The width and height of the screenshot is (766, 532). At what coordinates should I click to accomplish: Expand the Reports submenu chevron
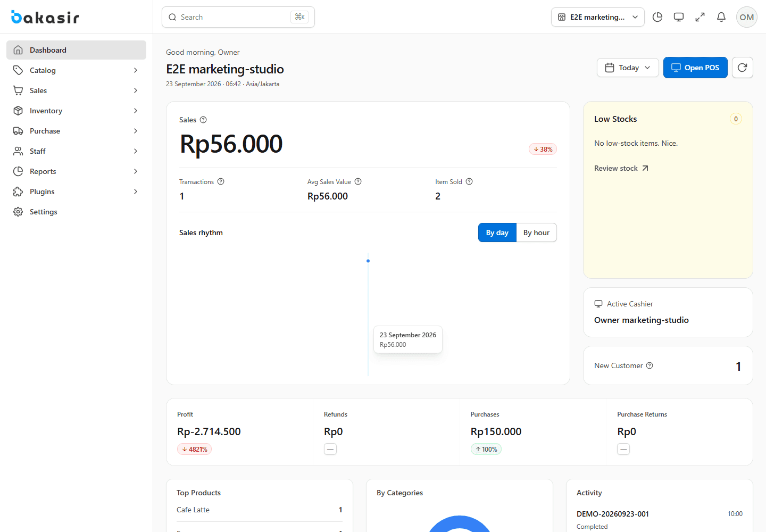coord(136,171)
